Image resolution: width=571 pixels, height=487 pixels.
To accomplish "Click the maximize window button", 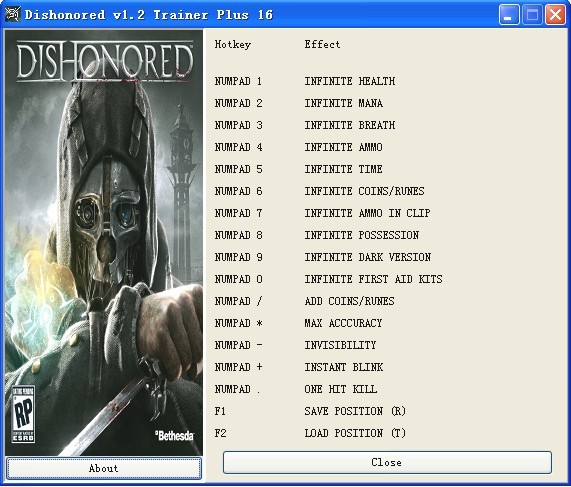I will click(532, 15).
